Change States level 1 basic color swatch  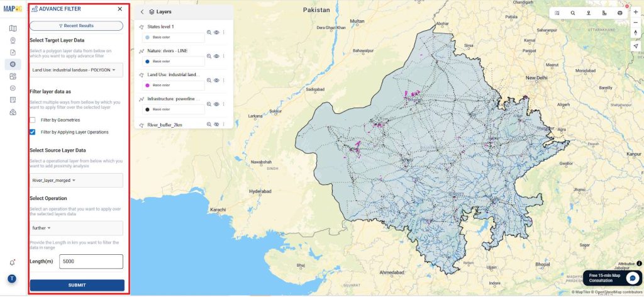coord(148,37)
